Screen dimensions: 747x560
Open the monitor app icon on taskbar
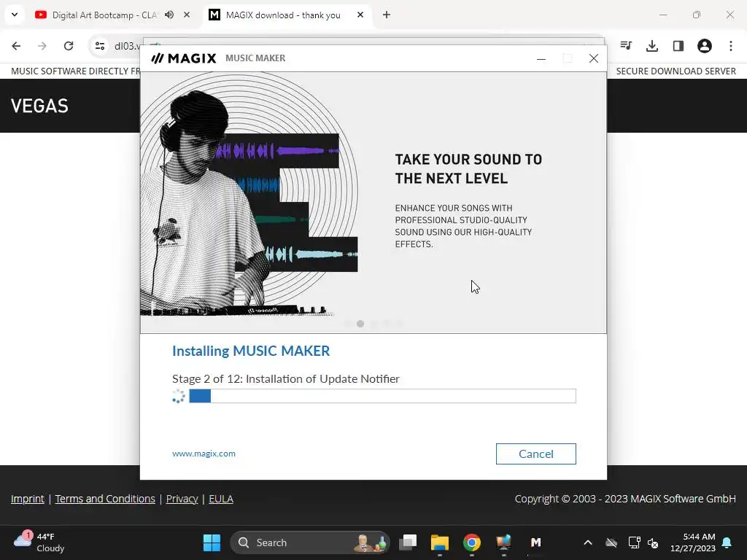tap(503, 542)
